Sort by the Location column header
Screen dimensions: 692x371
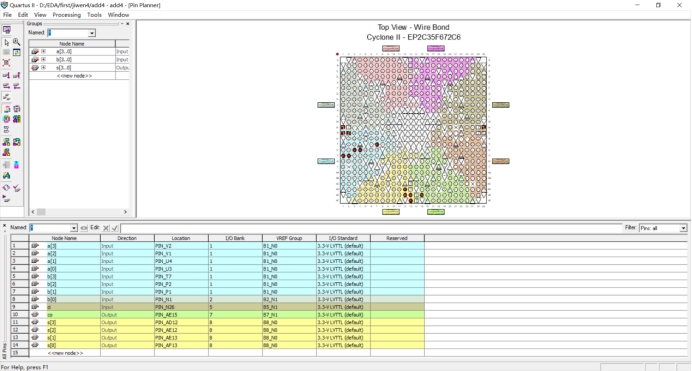(x=181, y=238)
